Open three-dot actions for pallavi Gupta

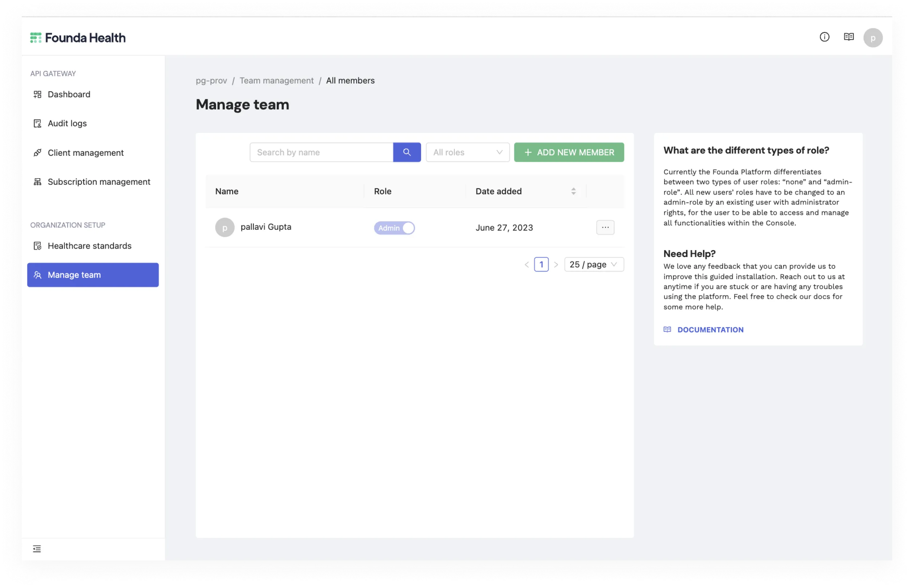click(605, 228)
